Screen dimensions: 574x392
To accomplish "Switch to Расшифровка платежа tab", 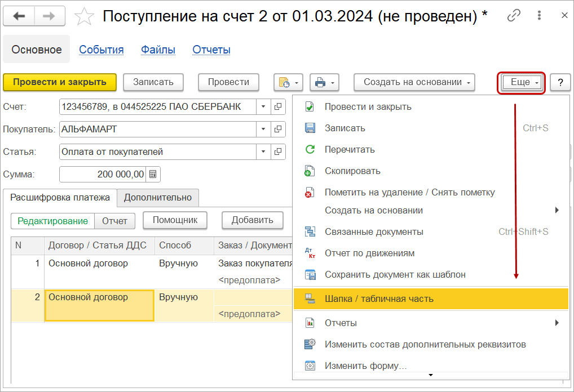I will click(x=60, y=198).
